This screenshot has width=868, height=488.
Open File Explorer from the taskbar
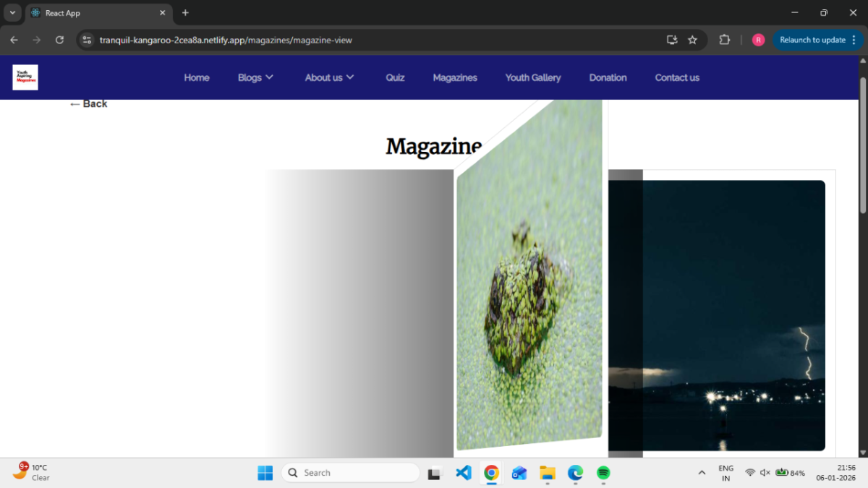548,473
